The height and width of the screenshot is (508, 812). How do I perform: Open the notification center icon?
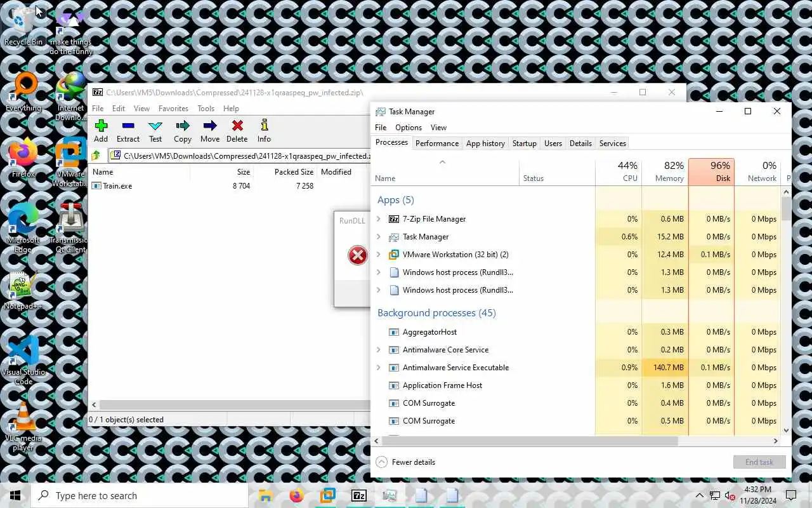(x=791, y=495)
